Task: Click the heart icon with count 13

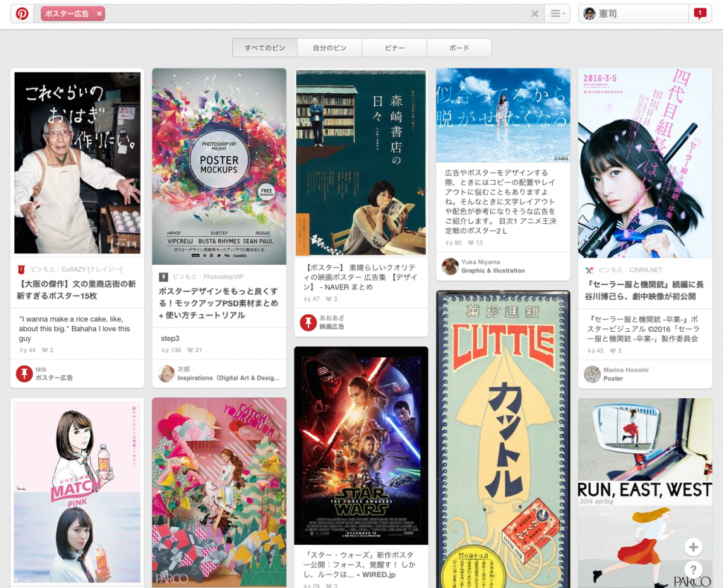Action: click(x=471, y=243)
